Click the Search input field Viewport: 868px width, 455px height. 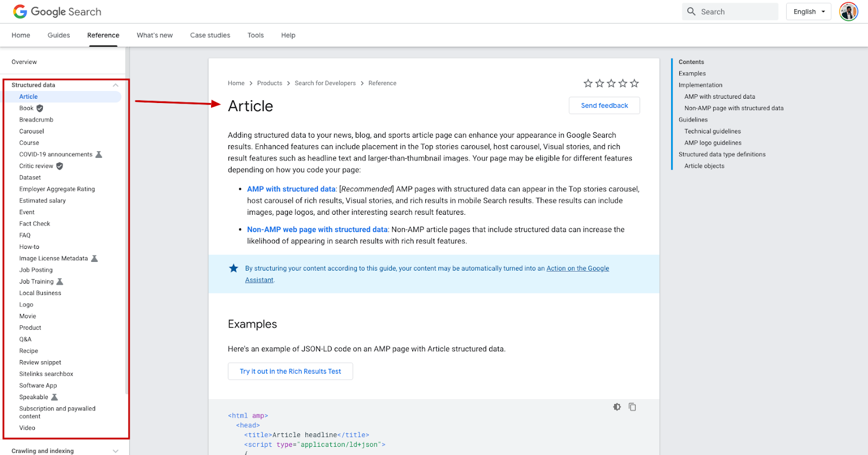[730, 11]
